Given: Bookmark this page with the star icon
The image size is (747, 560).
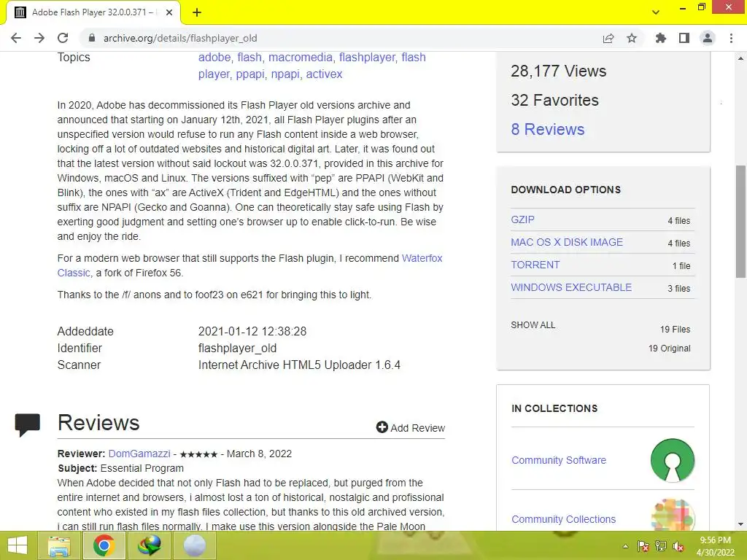Looking at the screenshot, I should click(x=632, y=38).
